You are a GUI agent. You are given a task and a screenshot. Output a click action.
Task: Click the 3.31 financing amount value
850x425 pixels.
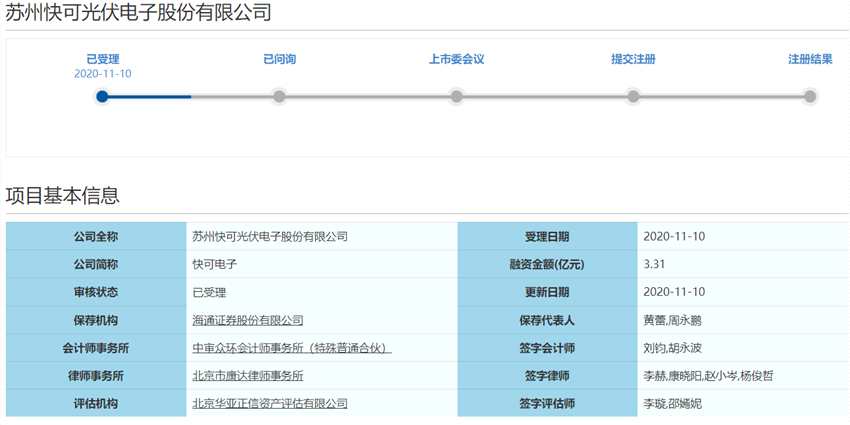click(654, 265)
